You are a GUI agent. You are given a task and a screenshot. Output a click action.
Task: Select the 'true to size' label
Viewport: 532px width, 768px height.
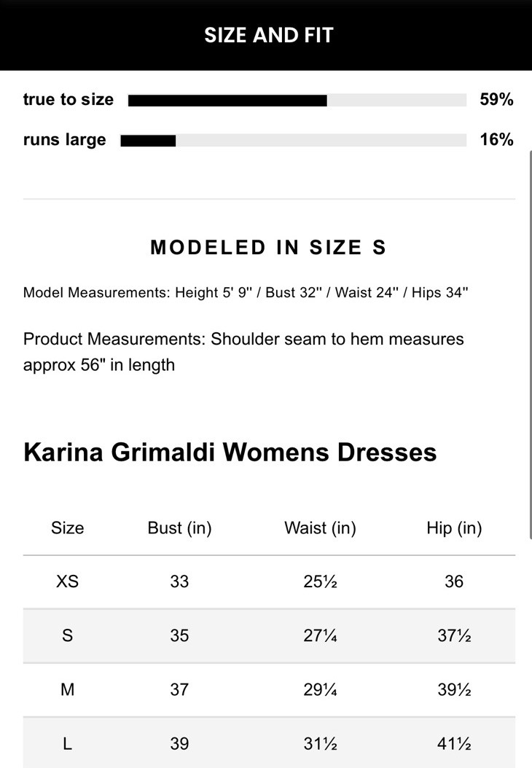[x=69, y=100]
